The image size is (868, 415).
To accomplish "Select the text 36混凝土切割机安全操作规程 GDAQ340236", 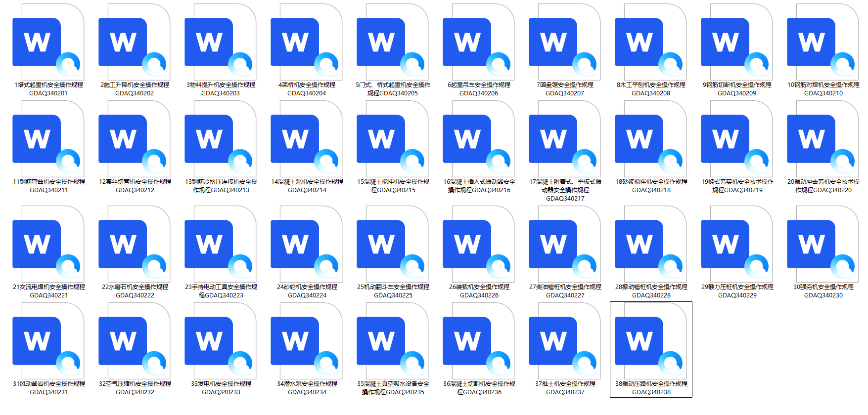I will point(479,388).
